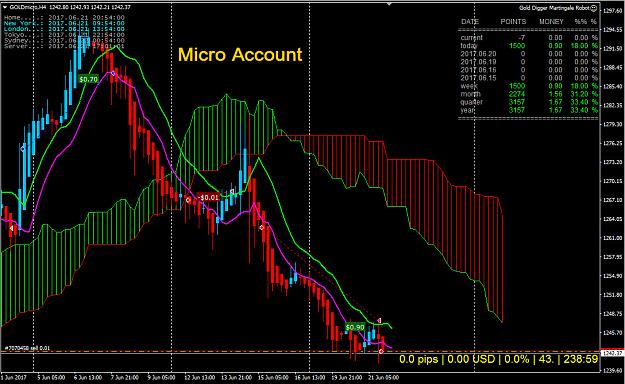Click the 'quarter' row label

click(472, 102)
